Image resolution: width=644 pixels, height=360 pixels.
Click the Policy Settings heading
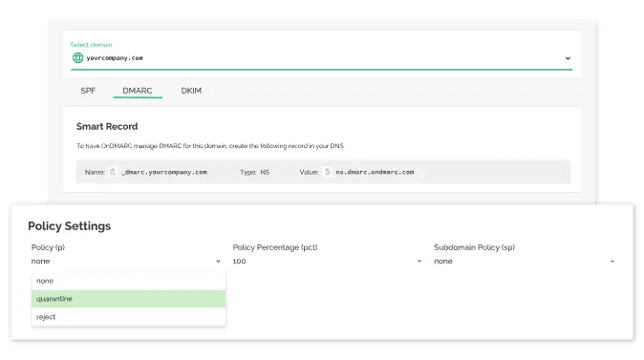click(70, 225)
